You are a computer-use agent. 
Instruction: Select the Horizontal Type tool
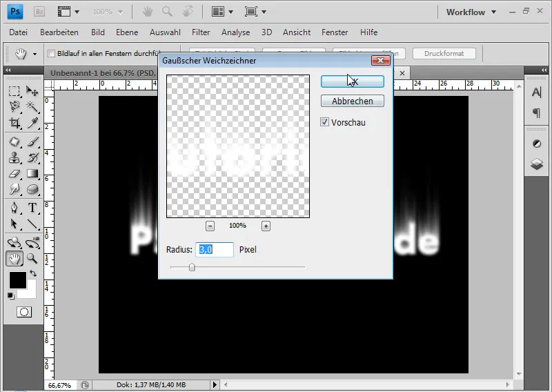32,208
